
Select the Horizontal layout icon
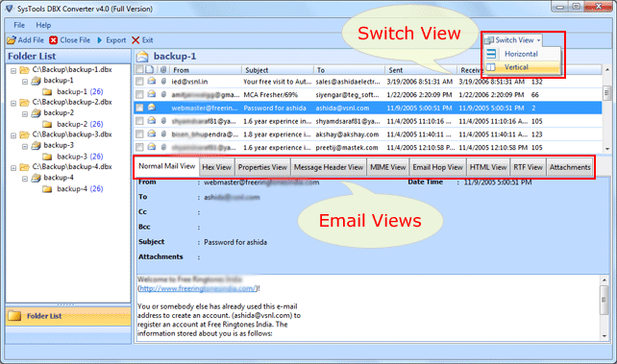coord(491,54)
